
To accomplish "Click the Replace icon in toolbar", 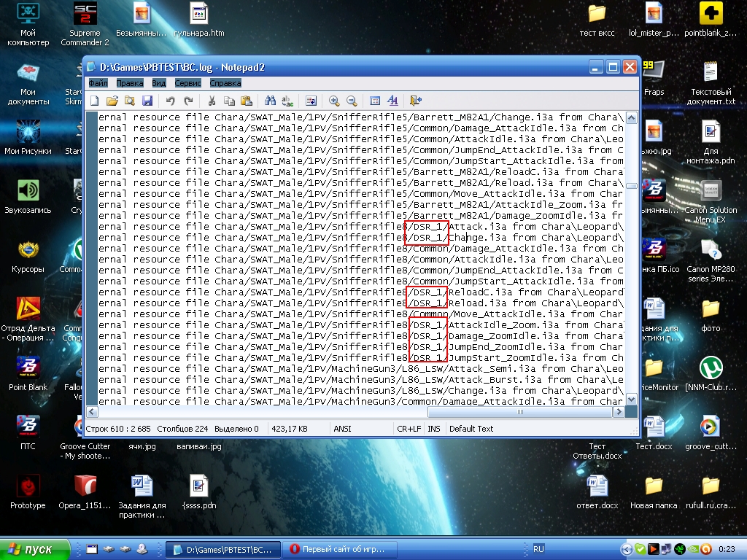I will coord(287,101).
